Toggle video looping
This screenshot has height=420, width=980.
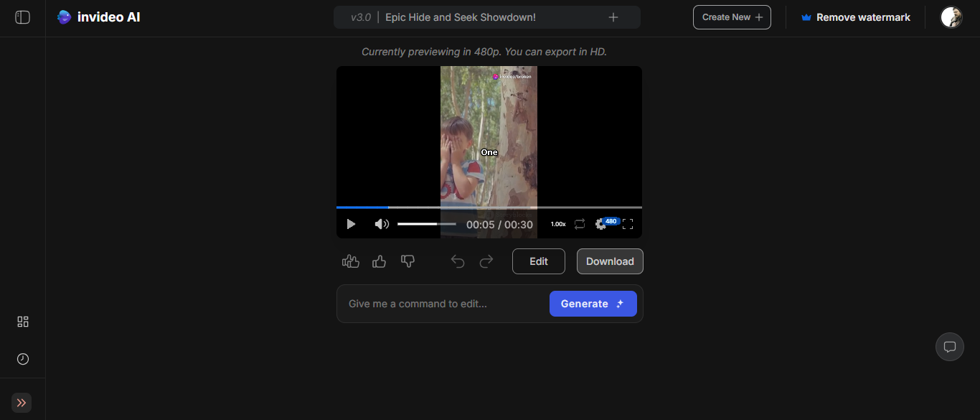point(580,223)
